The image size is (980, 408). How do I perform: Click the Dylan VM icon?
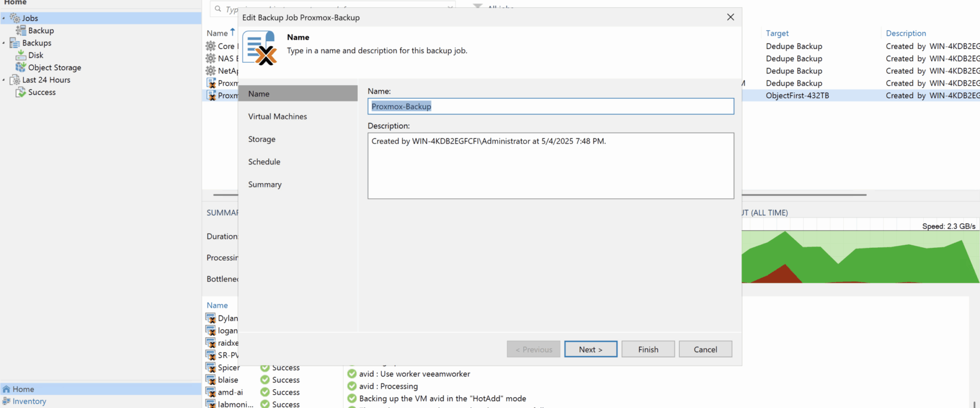pyautogui.click(x=211, y=318)
